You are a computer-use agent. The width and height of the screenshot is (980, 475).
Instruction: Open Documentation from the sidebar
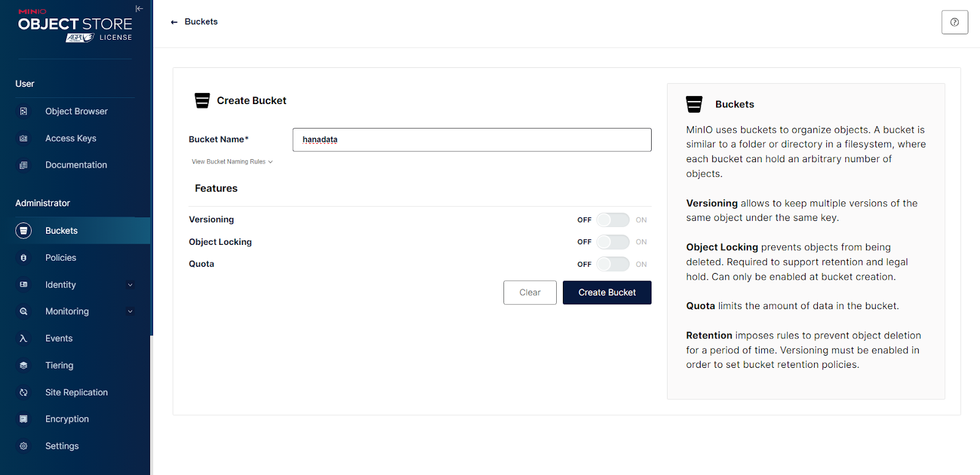76,165
